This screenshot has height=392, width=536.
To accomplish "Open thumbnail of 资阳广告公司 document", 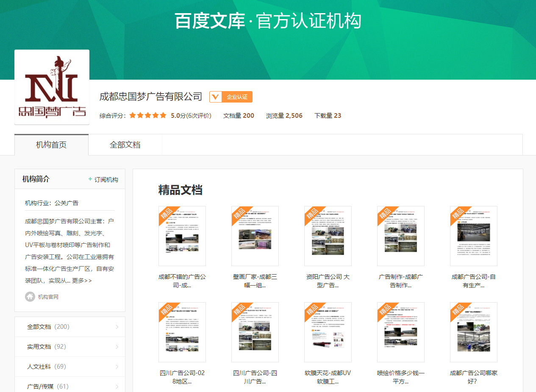I will pyautogui.click(x=328, y=236).
